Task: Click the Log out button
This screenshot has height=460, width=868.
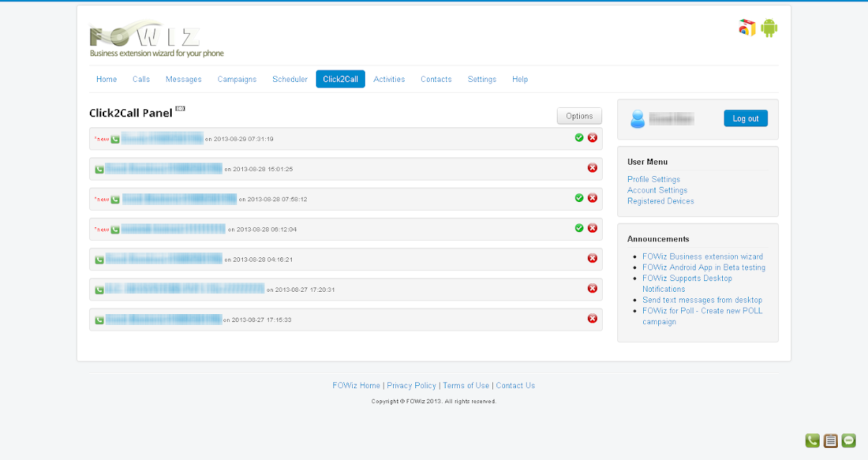Action: pos(746,119)
